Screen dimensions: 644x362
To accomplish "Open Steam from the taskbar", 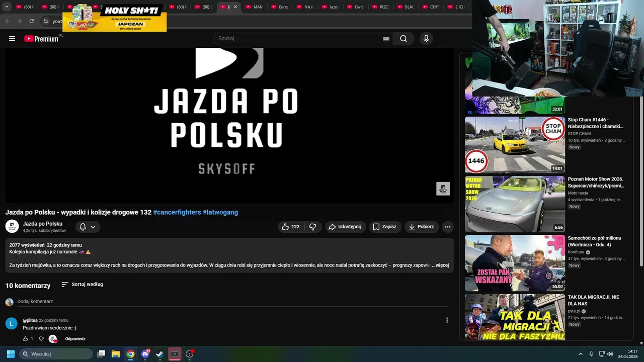I will (x=159, y=354).
